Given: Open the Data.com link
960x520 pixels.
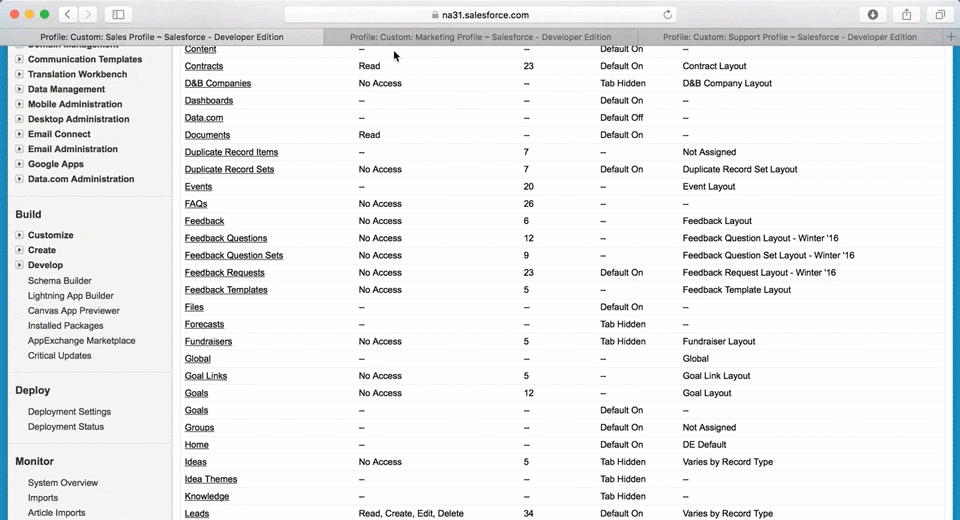Looking at the screenshot, I should [204, 118].
